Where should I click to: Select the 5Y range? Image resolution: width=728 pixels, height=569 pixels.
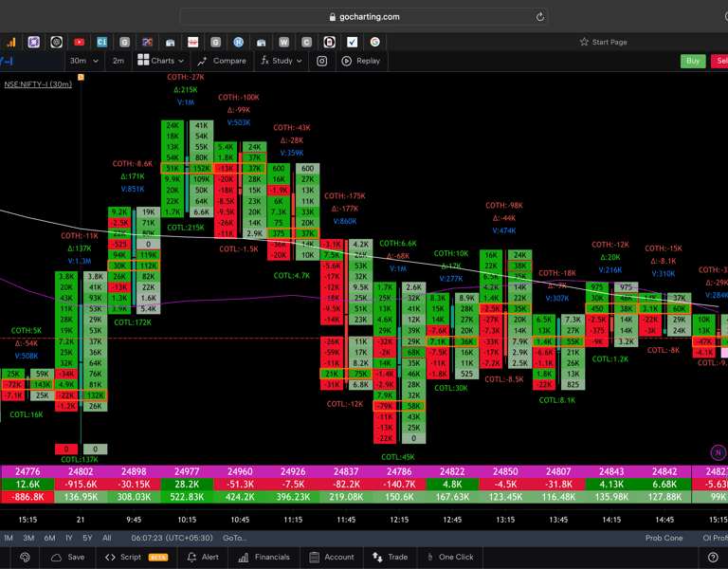[87, 538]
